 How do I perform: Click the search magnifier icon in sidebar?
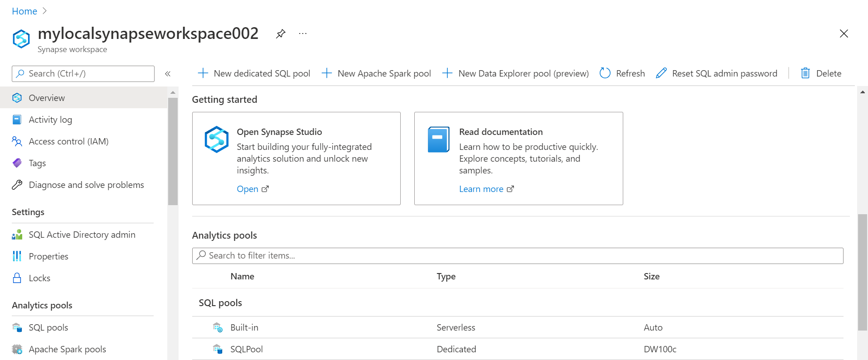[x=20, y=73]
